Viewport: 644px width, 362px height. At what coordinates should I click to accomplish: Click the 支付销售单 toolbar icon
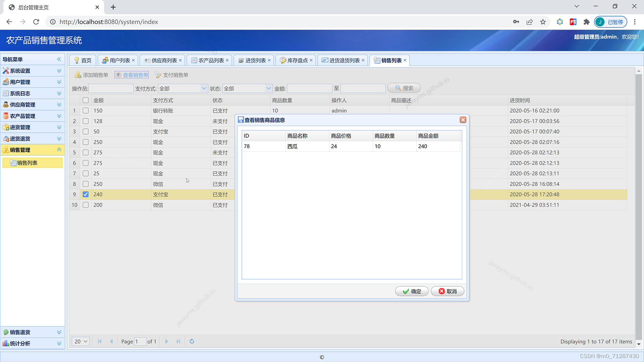click(x=158, y=75)
